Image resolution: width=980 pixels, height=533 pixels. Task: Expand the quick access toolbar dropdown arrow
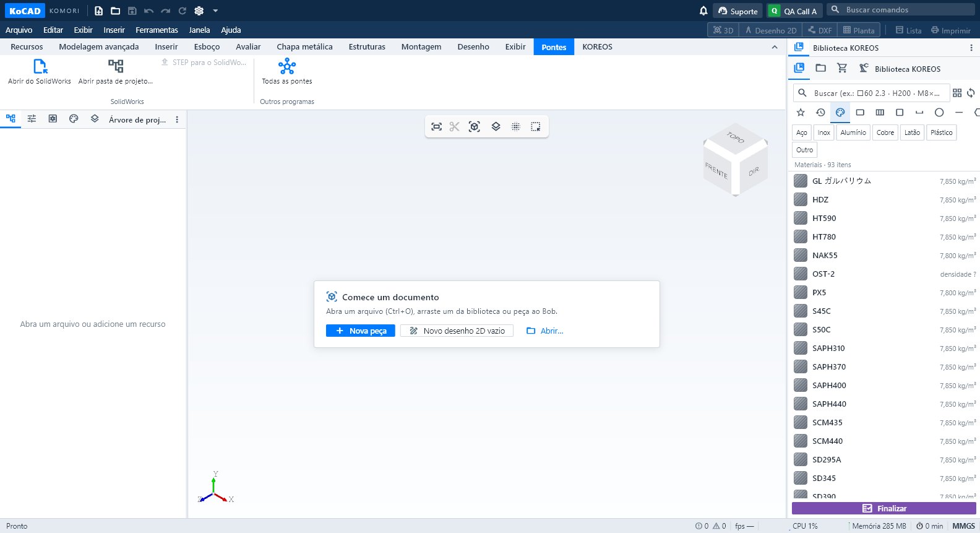point(215,11)
